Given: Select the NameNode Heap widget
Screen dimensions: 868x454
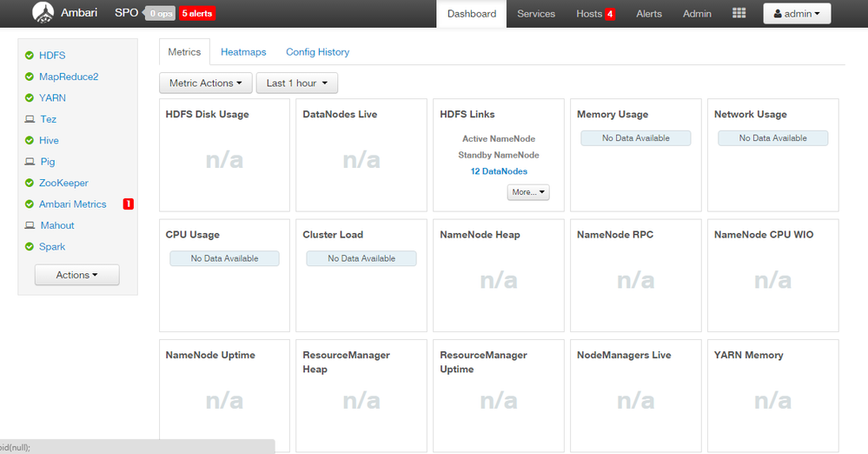Looking at the screenshot, I should tap(498, 276).
